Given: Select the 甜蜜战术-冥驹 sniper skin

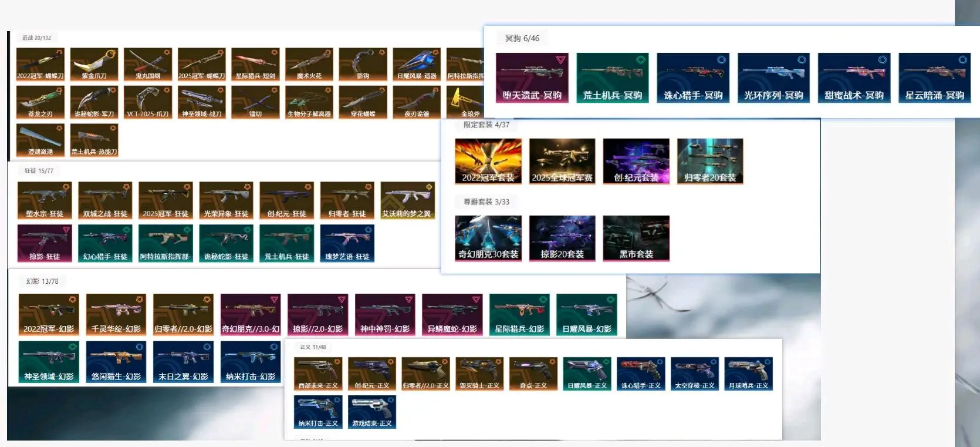Looking at the screenshot, I should pos(854,78).
